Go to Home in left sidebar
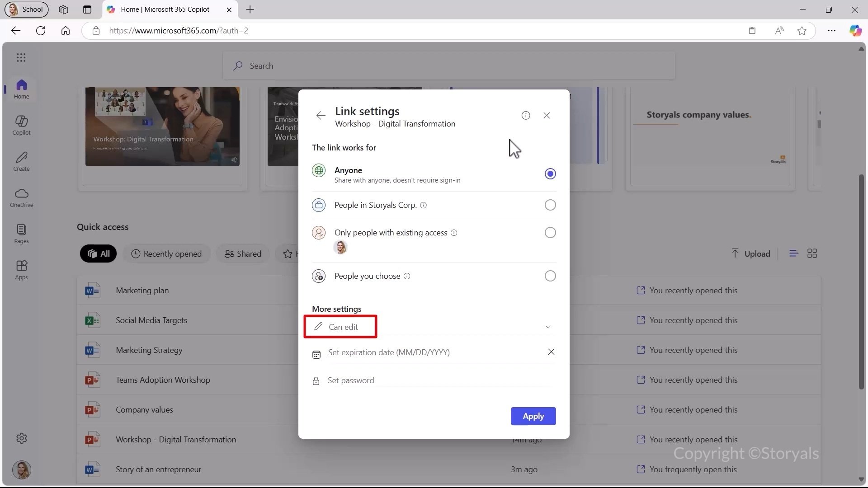868x488 pixels. click(x=21, y=89)
